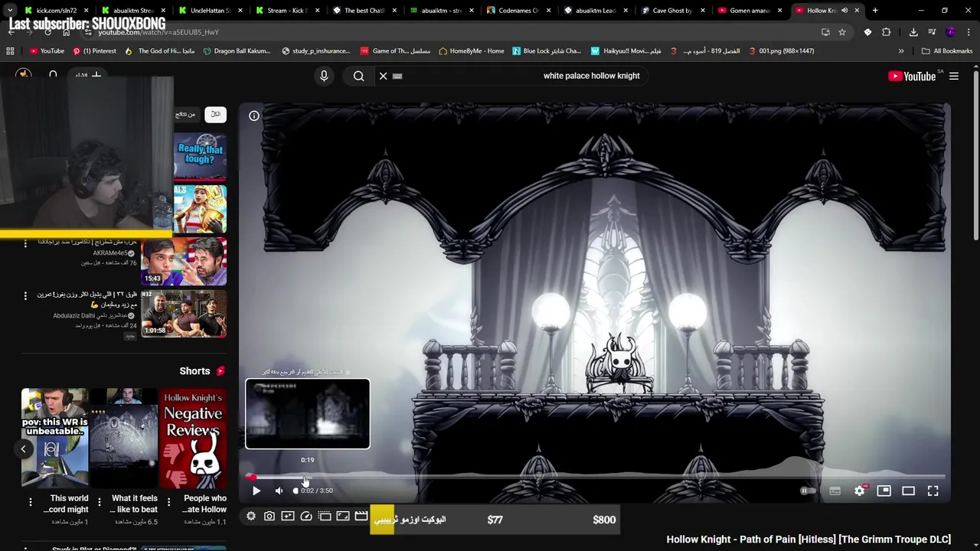Select the white filter chip above recommendations

(x=215, y=114)
